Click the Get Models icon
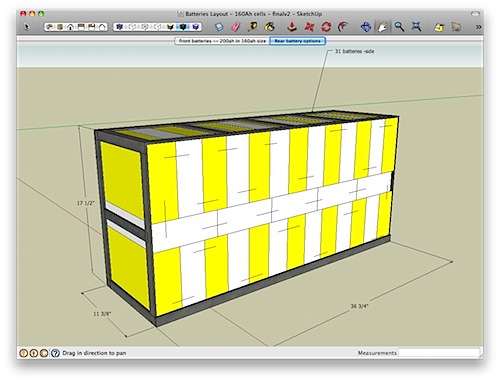 coord(439,27)
